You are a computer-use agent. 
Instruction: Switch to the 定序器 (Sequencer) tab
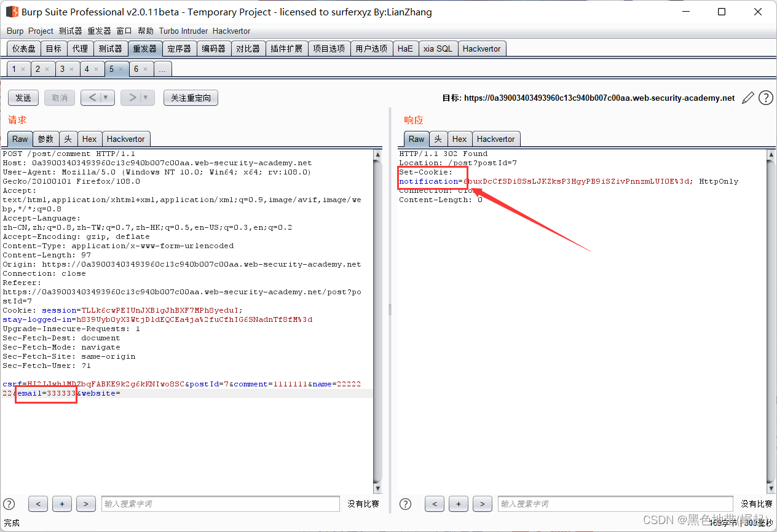pos(179,49)
